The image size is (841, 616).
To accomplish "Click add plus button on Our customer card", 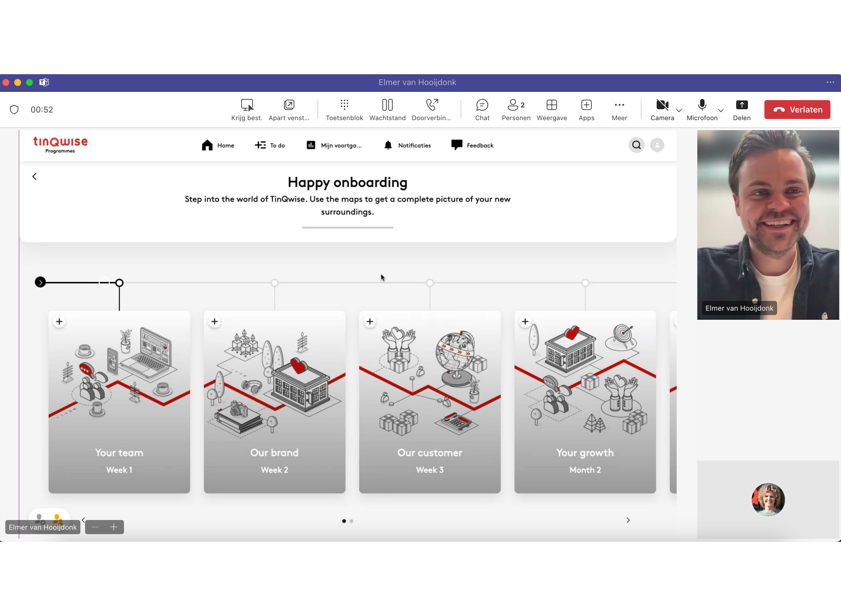I will point(370,321).
